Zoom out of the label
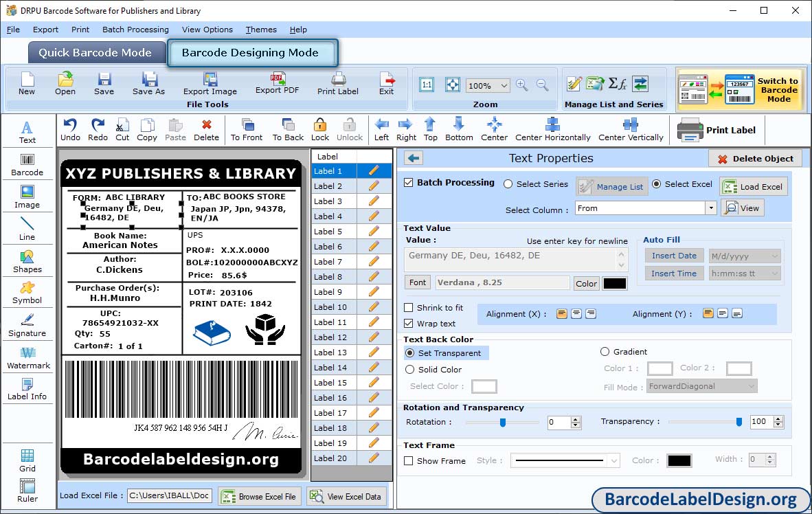812x514 pixels. [542, 85]
